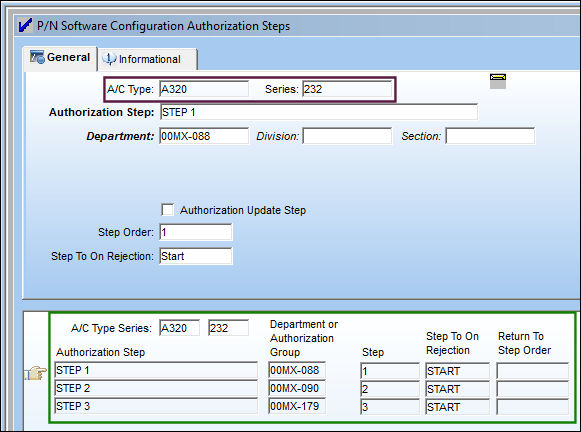Click START rejection cell for STEP 3
This screenshot has width=581, height=432.
pos(457,407)
